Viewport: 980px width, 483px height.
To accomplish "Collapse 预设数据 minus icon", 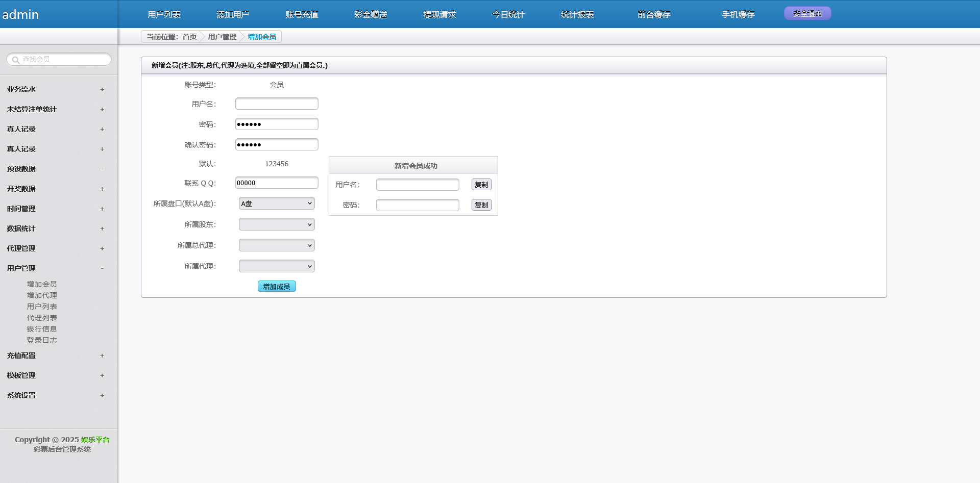I will [102, 169].
